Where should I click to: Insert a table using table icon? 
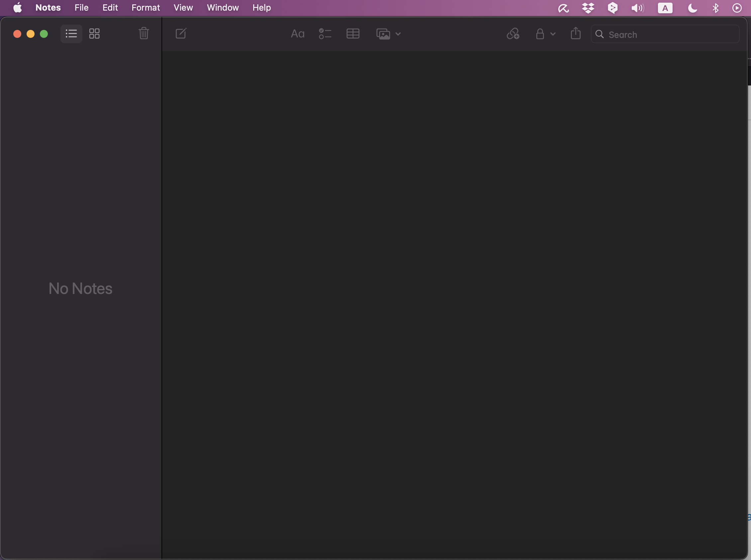(x=353, y=34)
